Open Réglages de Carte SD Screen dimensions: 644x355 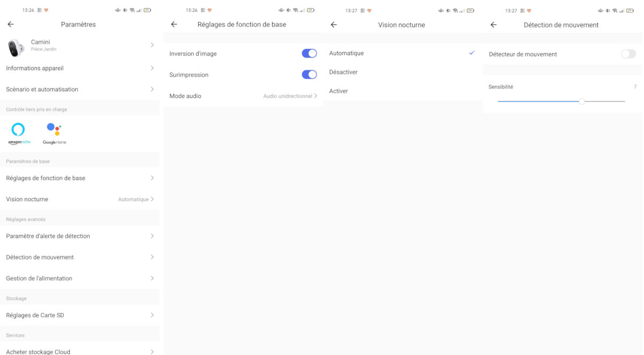pos(80,315)
